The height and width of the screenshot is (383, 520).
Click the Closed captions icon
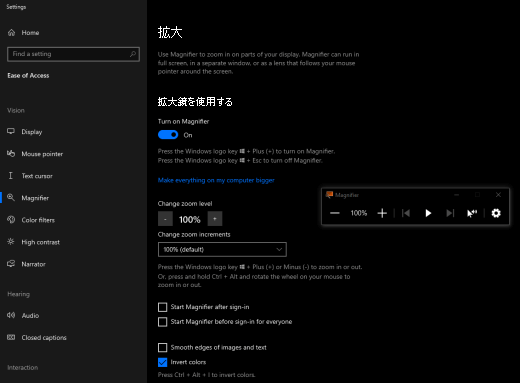coord(11,337)
